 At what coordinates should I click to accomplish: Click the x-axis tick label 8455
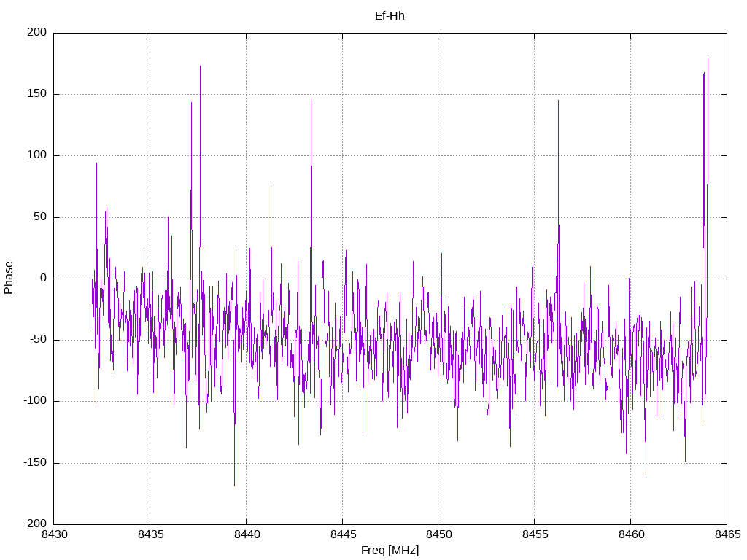tap(535, 534)
